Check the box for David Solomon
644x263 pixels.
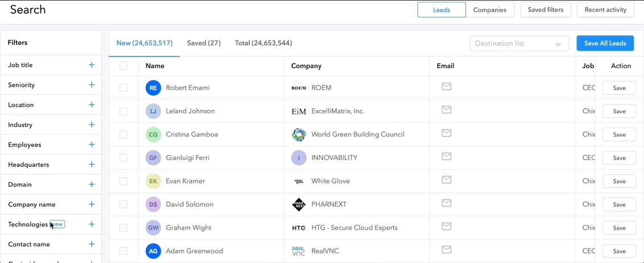(123, 204)
